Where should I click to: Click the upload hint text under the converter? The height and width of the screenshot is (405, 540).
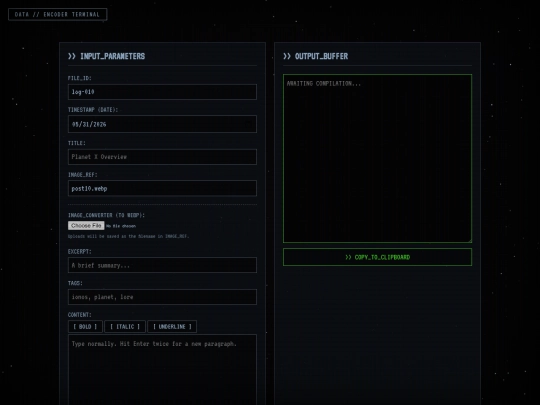click(128, 236)
